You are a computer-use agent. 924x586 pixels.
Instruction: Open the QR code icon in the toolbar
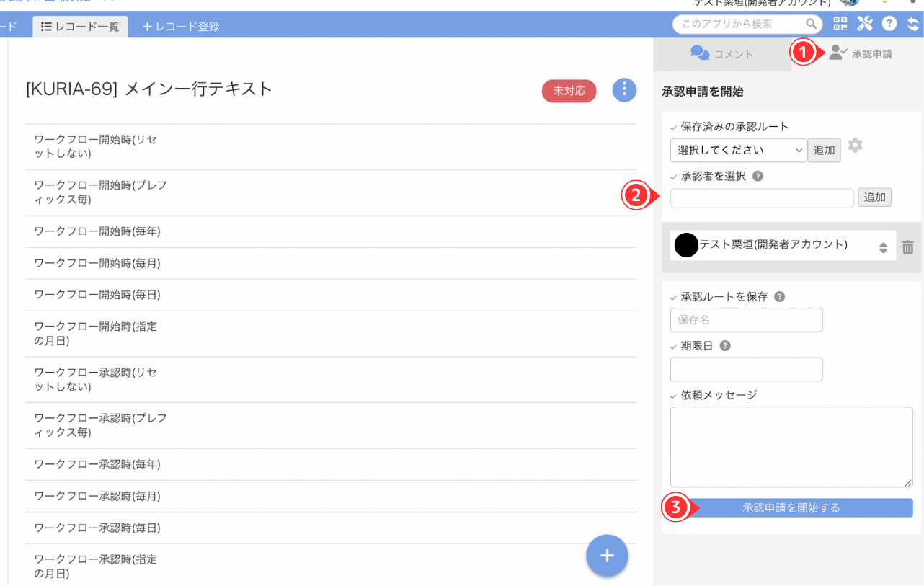click(840, 23)
